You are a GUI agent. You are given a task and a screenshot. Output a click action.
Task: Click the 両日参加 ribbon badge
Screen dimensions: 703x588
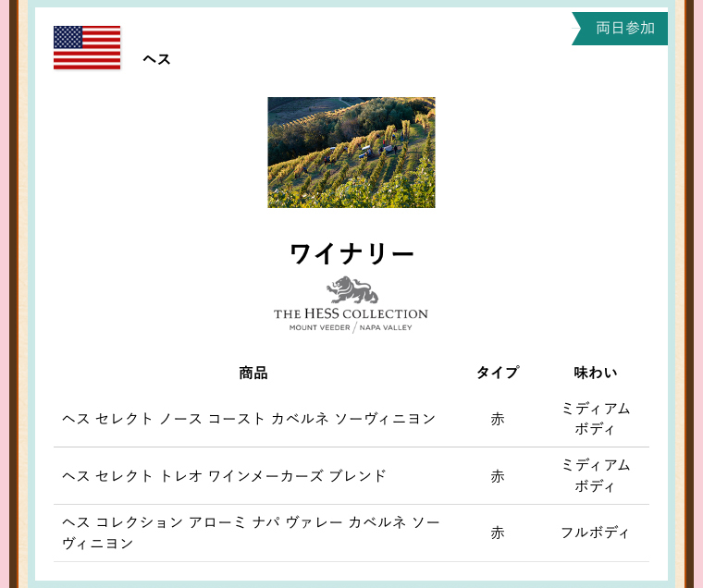click(623, 29)
